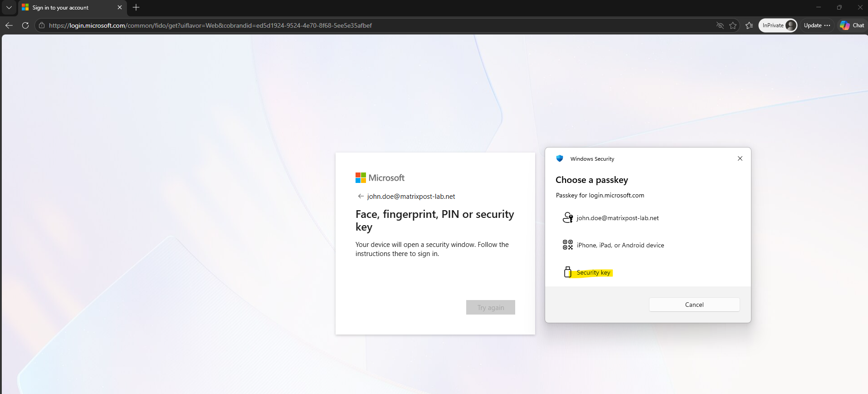This screenshot has height=394, width=868.
Task: Click the Update browser button
Action: (817, 25)
